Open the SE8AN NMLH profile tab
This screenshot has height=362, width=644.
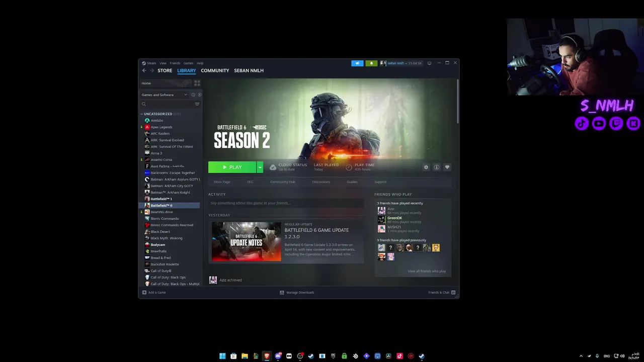pyautogui.click(x=249, y=70)
